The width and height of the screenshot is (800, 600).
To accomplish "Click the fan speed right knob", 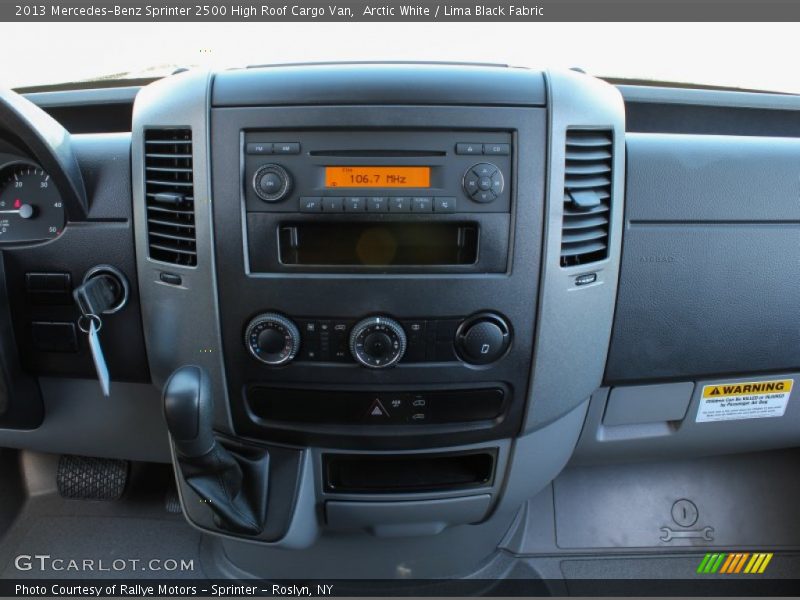I will pyautogui.click(x=483, y=338).
